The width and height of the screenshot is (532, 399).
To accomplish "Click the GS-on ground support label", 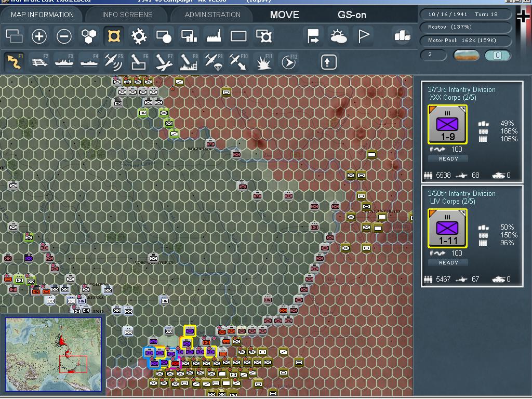I will pyautogui.click(x=352, y=15).
